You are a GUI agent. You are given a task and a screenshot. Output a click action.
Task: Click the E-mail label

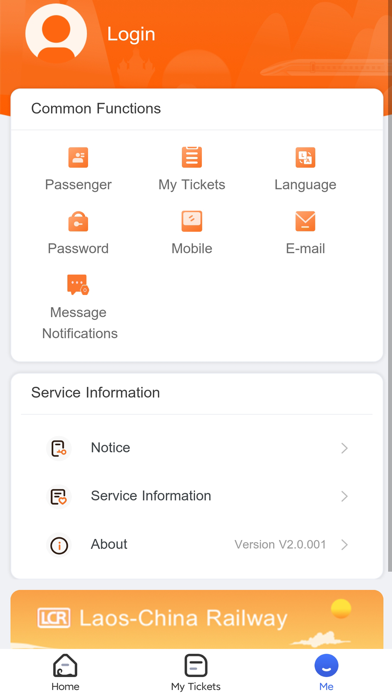pyautogui.click(x=305, y=249)
